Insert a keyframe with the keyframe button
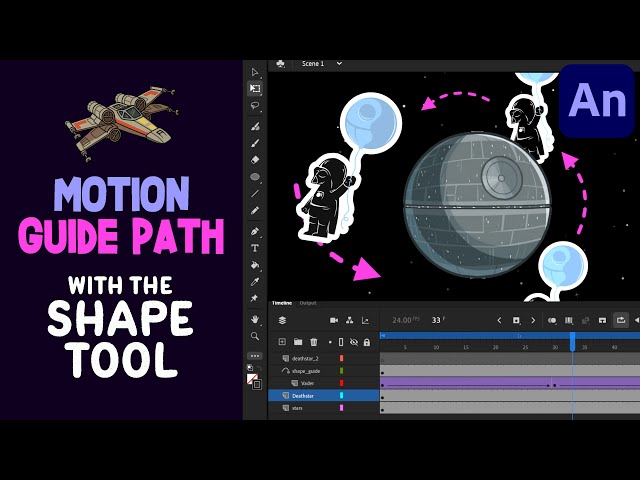The height and width of the screenshot is (480, 640). click(x=516, y=320)
